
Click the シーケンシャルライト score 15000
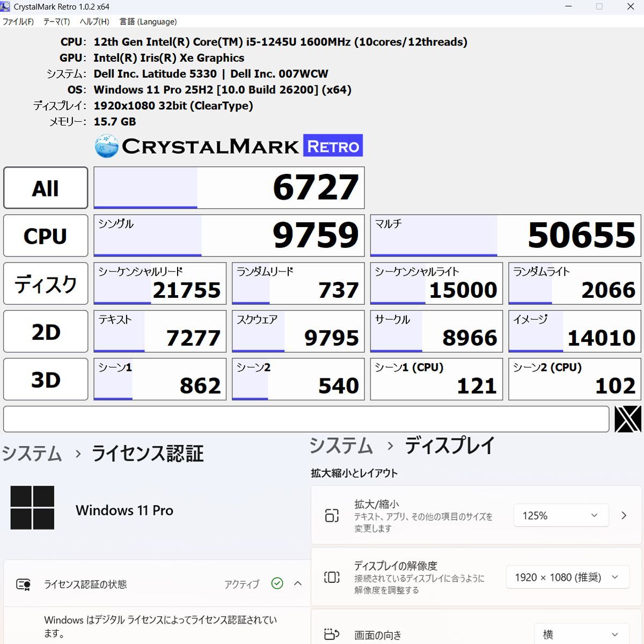pos(436,283)
